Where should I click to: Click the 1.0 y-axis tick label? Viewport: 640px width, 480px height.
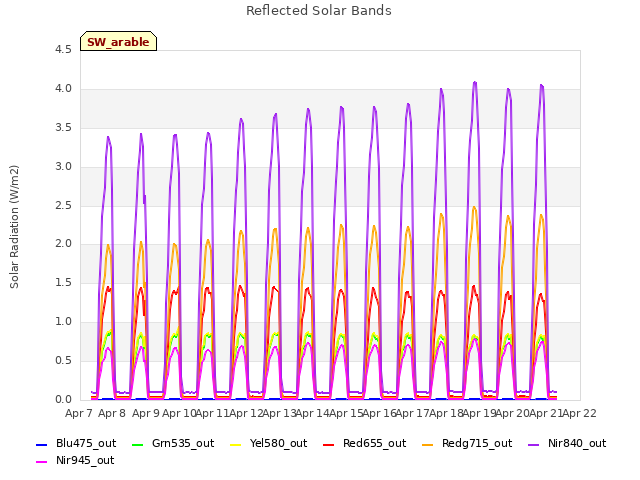click(63, 322)
